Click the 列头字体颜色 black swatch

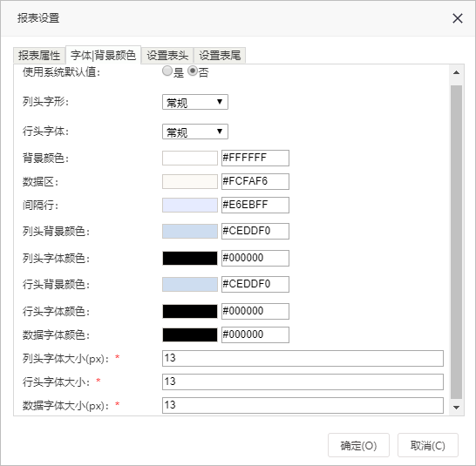[190, 258]
